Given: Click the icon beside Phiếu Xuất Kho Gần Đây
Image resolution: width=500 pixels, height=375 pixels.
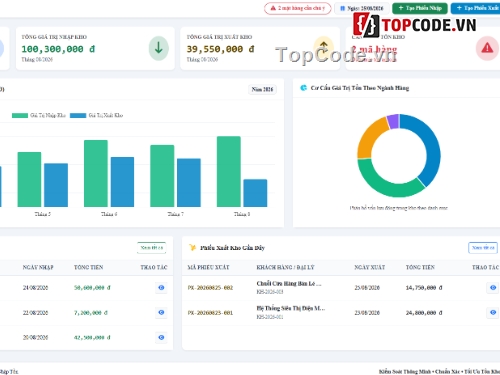Looking at the screenshot, I should [192, 248].
